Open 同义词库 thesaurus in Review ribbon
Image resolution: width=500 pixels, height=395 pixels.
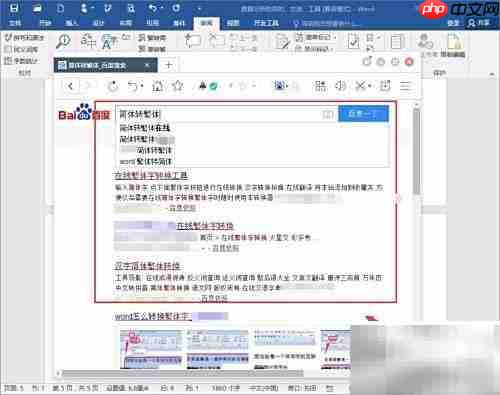(x=22, y=49)
